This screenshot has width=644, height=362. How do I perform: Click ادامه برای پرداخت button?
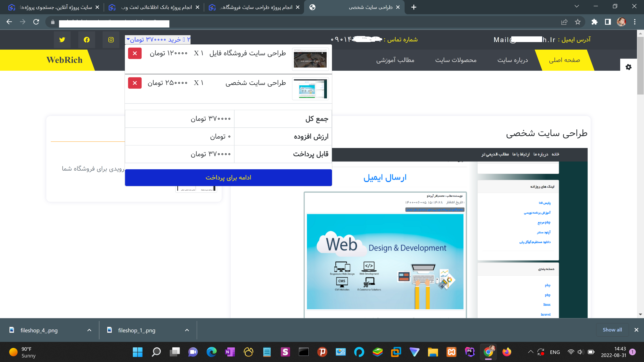pyautogui.click(x=228, y=177)
